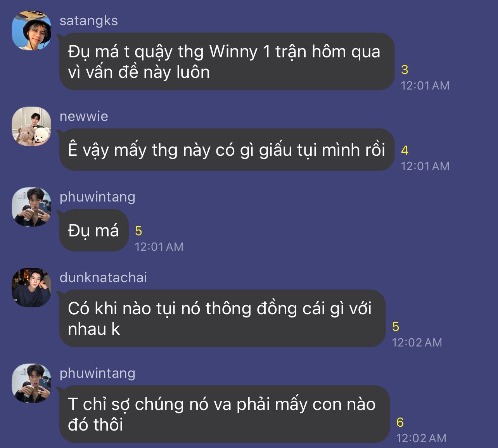Tap the 'Ê vậy mấy thg này' message bubble
Image resolution: width=498 pixels, height=448 pixels.
coord(227,150)
